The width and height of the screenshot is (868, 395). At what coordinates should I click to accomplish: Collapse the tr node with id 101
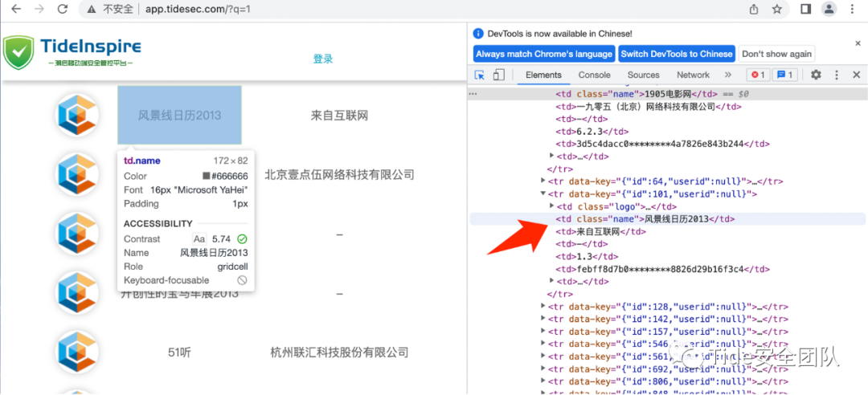point(543,193)
